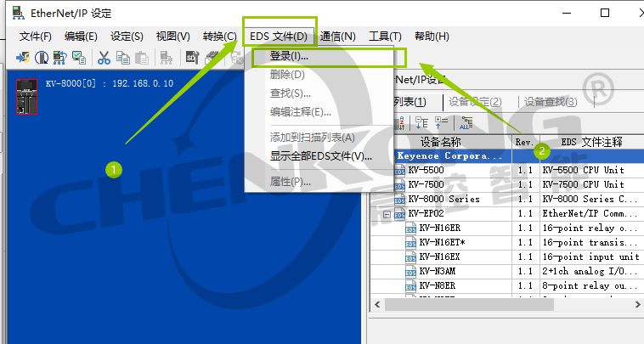Click the Copy toolbar icon
Image resolution: width=644 pixels, height=344 pixels.
click(123, 58)
